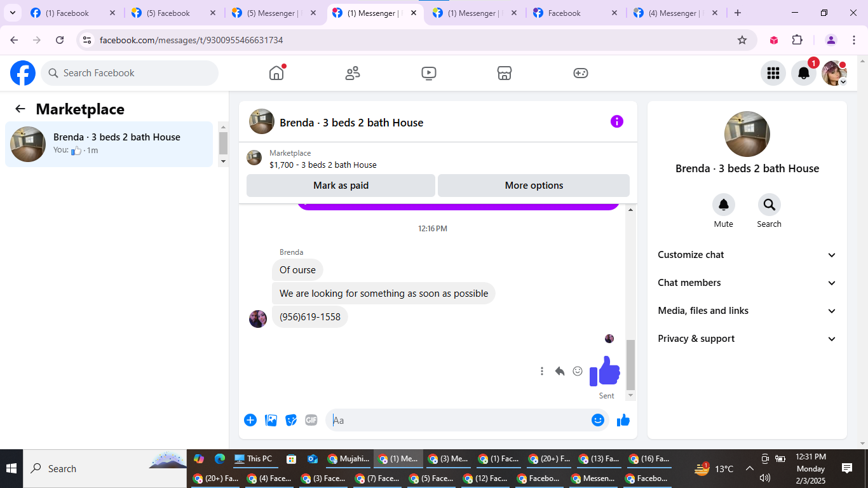Open weather widget showing 13°C

click(x=714, y=469)
